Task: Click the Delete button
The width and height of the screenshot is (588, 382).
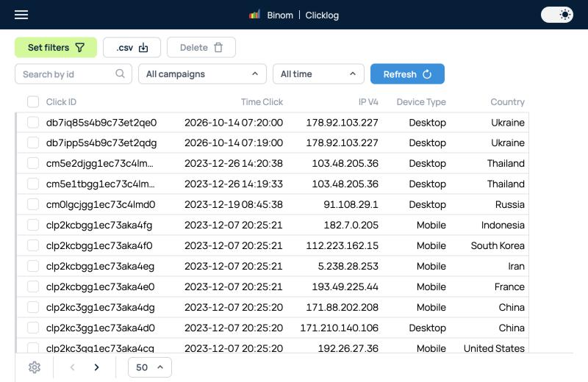Action: tap(201, 48)
